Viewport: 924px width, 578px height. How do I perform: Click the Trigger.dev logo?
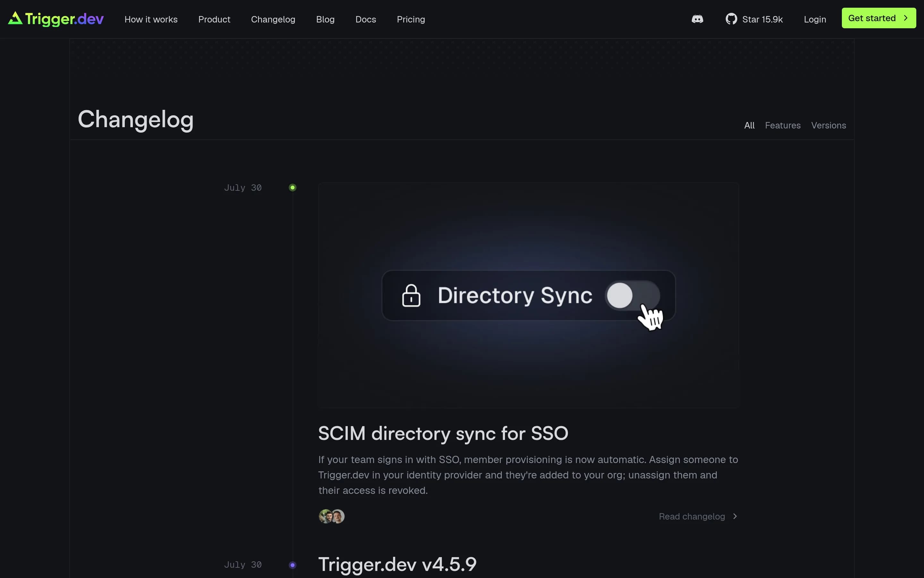coord(56,19)
